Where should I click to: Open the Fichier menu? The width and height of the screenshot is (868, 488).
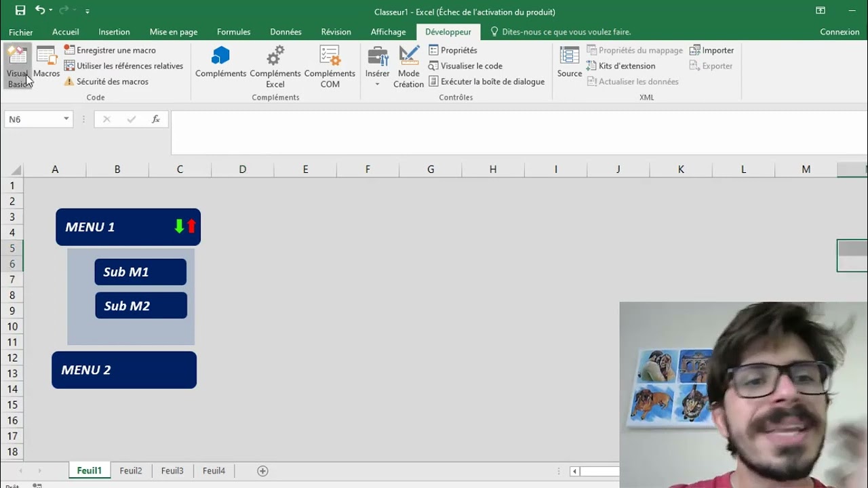21,32
